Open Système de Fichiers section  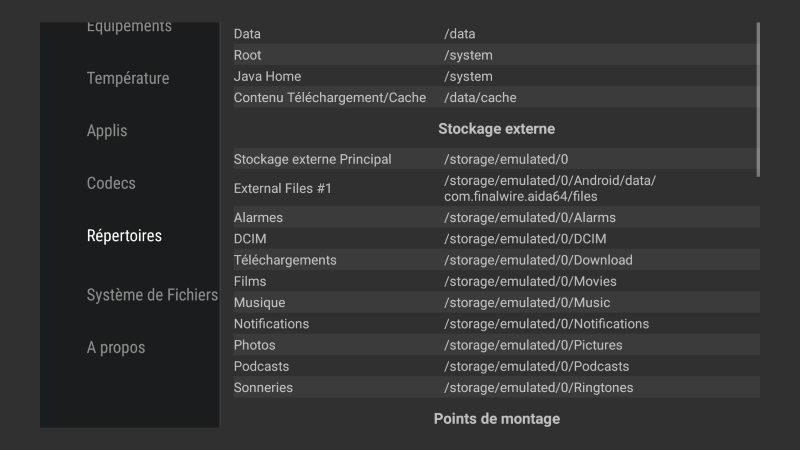point(152,295)
